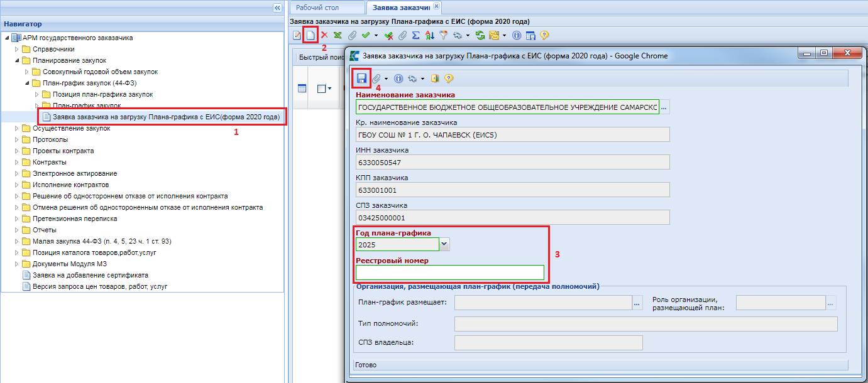Export the list with the Excel icon
868x383 pixels.
click(x=338, y=35)
